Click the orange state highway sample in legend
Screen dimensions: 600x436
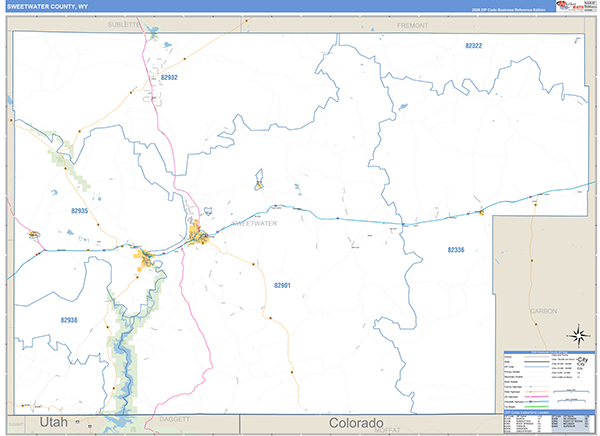(536, 392)
